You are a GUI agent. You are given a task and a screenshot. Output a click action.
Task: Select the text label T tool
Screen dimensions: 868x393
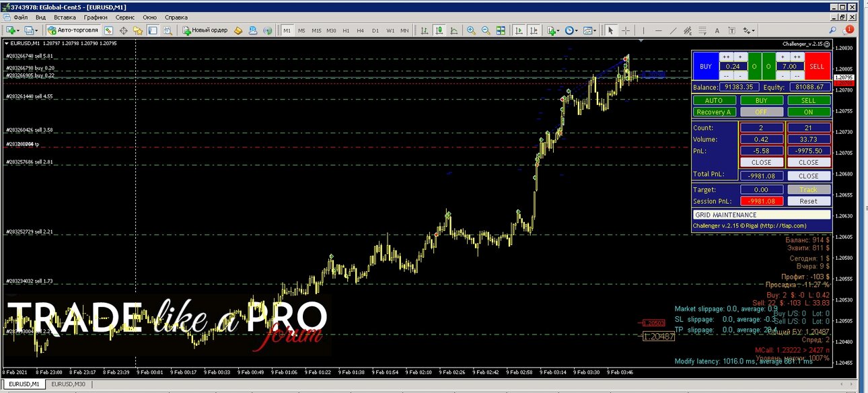[731, 30]
